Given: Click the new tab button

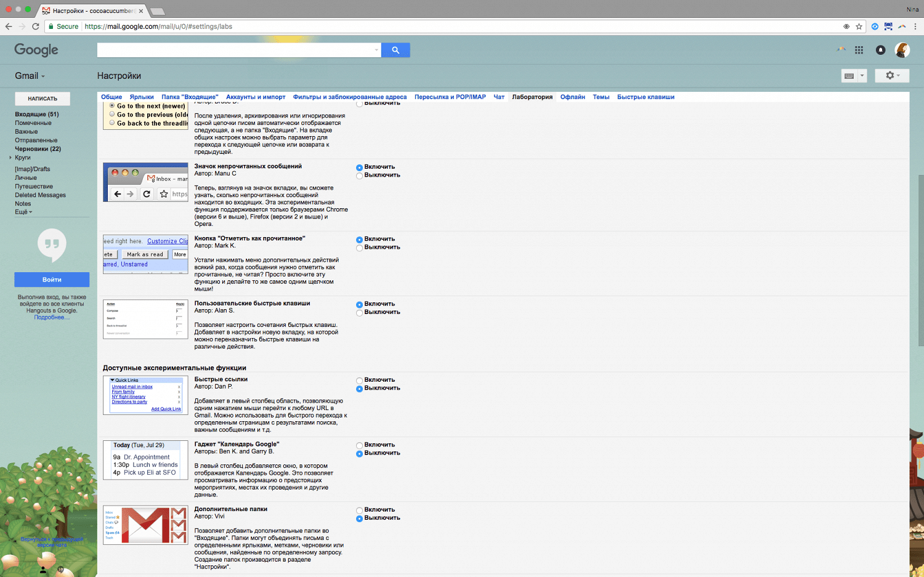Looking at the screenshot, I should tap(157, 11).
